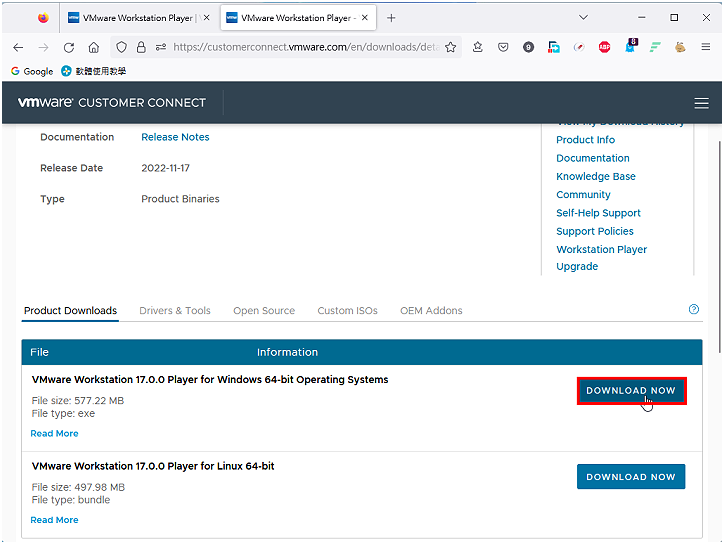
Task: Open the Customer Connect hamburger menu
Action: (701, 103)
